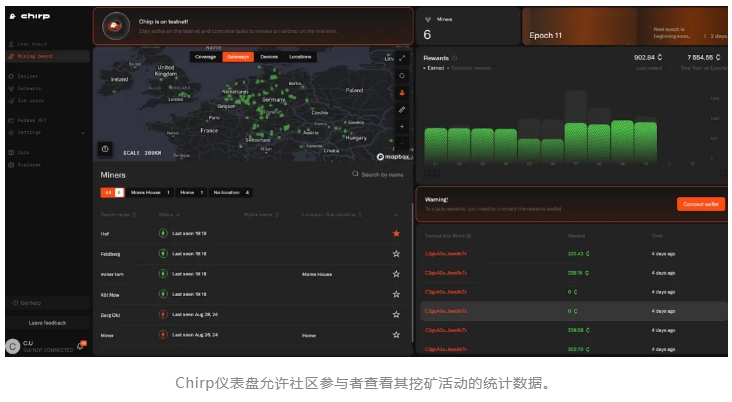Click the map edit pencil icon
This screenshot has width=732, height=402.
tap(402, 110)
